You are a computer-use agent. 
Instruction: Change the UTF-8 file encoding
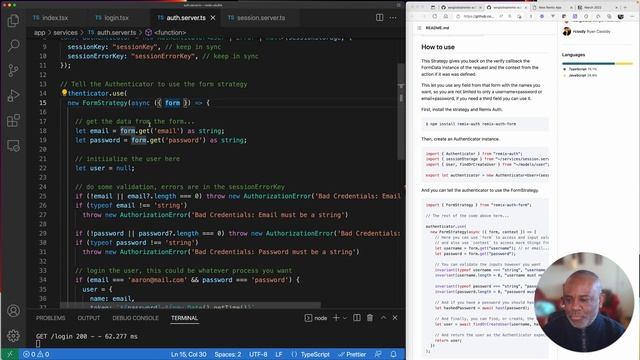(x=258, y=354)
